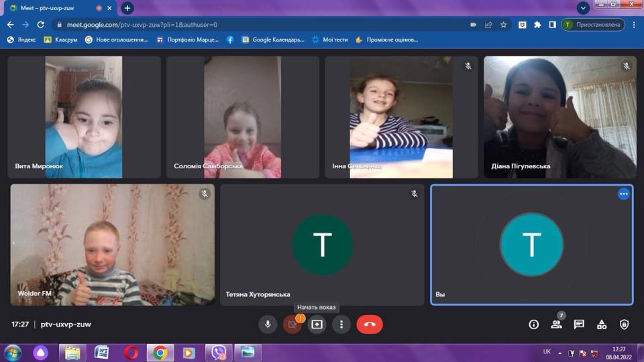This screenshot has height=362, width=644.
Task: Open host controls shield icon
Action: coord(625,324)
